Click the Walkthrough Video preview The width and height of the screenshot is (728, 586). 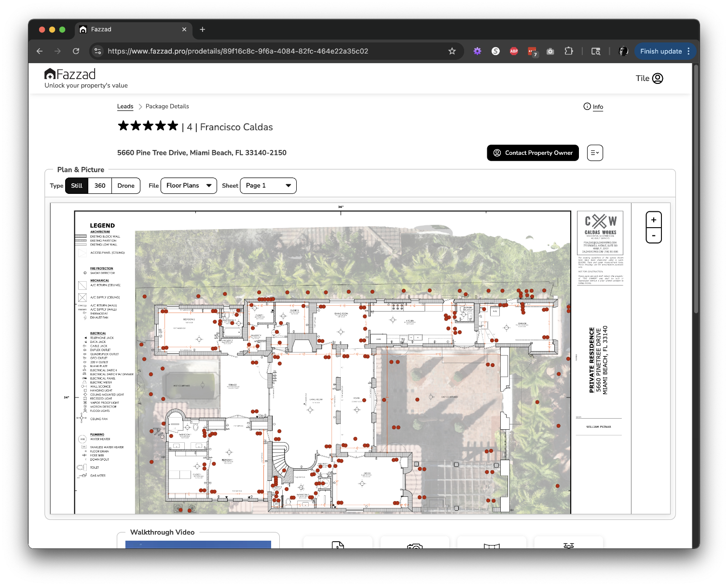[198, 545]
